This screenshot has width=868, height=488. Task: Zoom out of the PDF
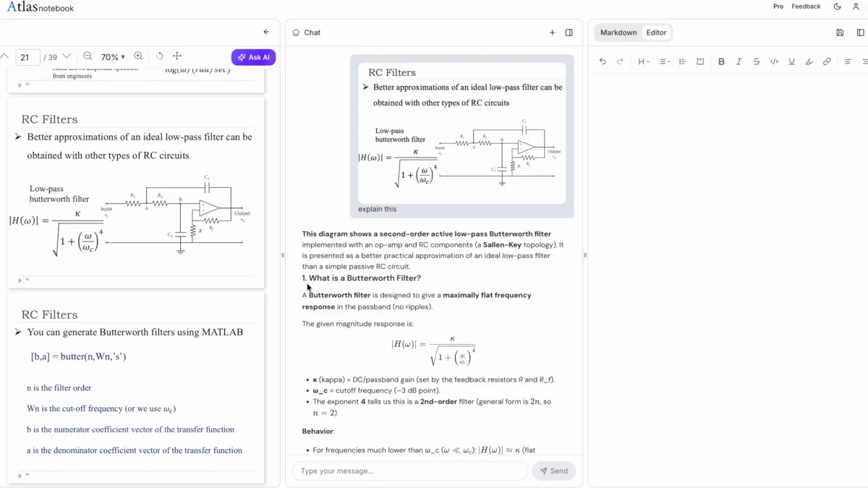coord(88,56)
